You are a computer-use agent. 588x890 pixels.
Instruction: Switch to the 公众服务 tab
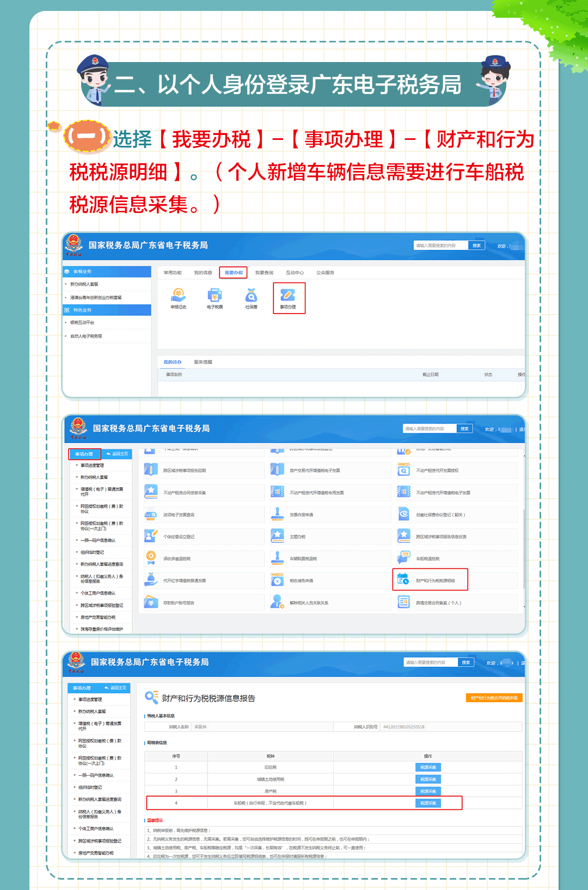pos(326,273)
